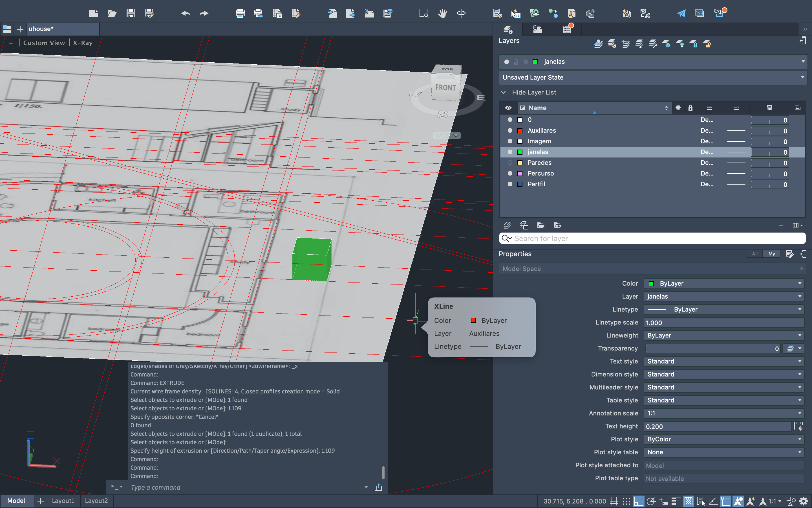Click the share icon in command line
This screenshot has width=812, height=508.
(x=378, y=487)
